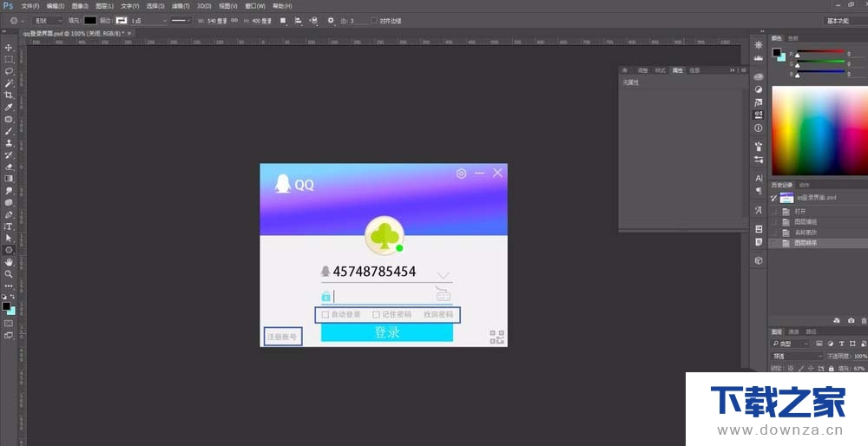
Task: Toggle Quick Mask mode icon
Action: click(9, 323)
